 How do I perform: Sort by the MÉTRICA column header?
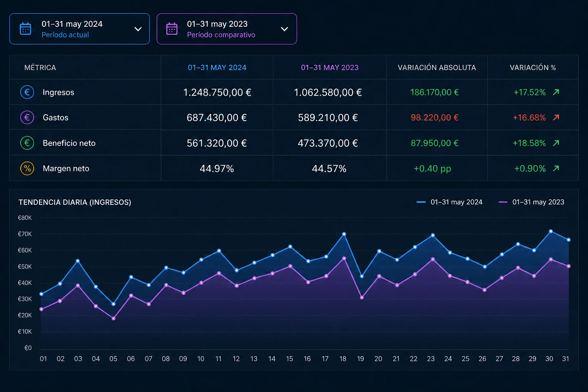40,67
